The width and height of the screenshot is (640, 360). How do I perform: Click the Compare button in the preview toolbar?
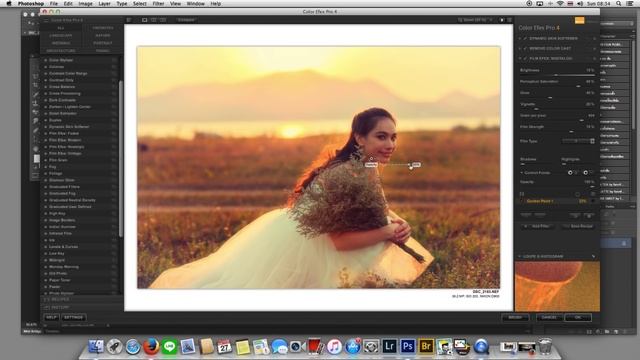pos(186,20)
